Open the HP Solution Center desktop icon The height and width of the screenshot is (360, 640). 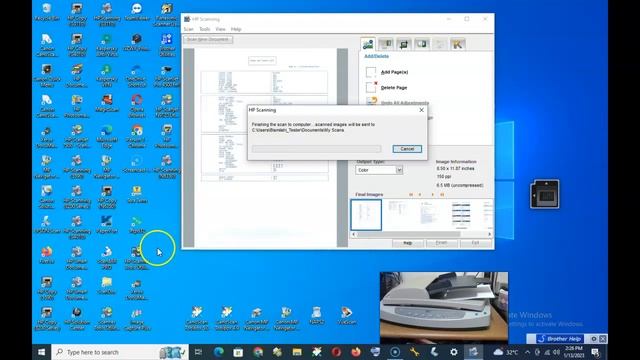(77, 319)
